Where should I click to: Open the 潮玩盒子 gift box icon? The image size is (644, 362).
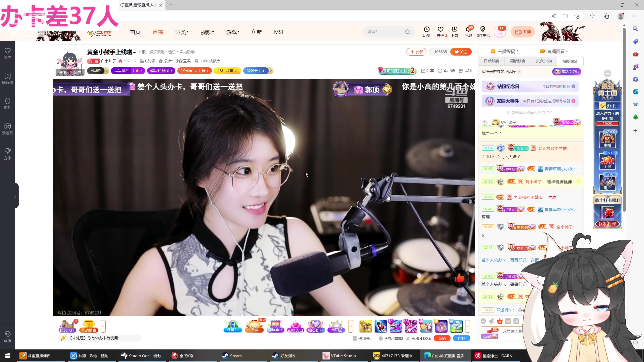(275, 326)
